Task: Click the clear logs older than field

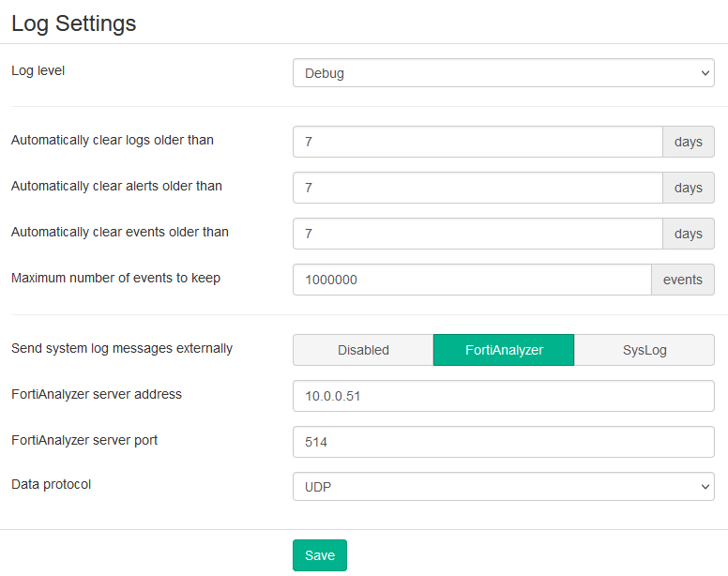Action: pyautogui.click(x=478, y=142)
